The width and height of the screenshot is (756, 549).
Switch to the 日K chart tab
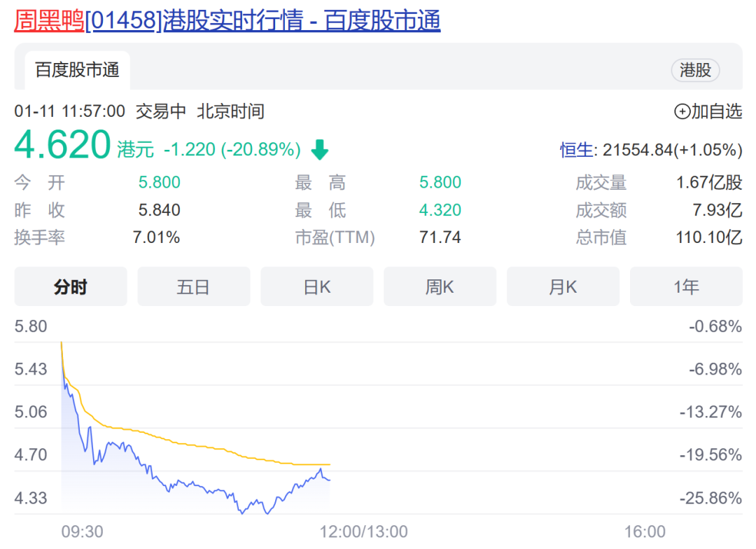click(317, 286)
